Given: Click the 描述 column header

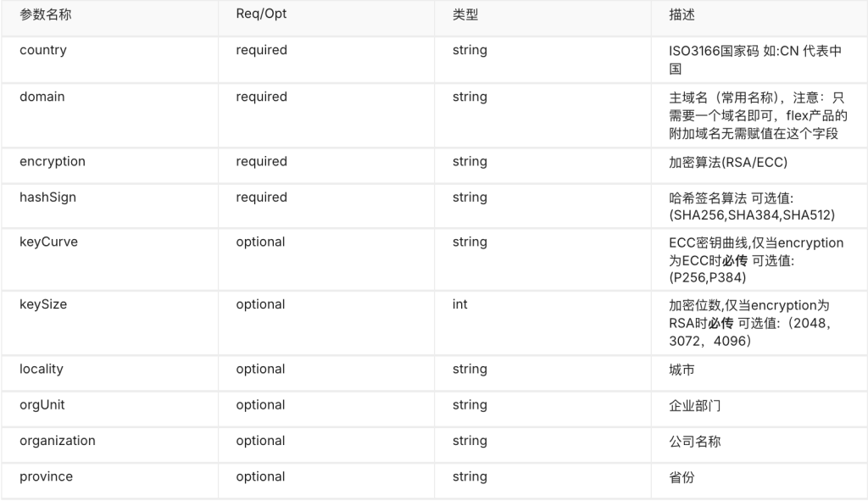Looking at the screenshot, I should coord(682,16).
